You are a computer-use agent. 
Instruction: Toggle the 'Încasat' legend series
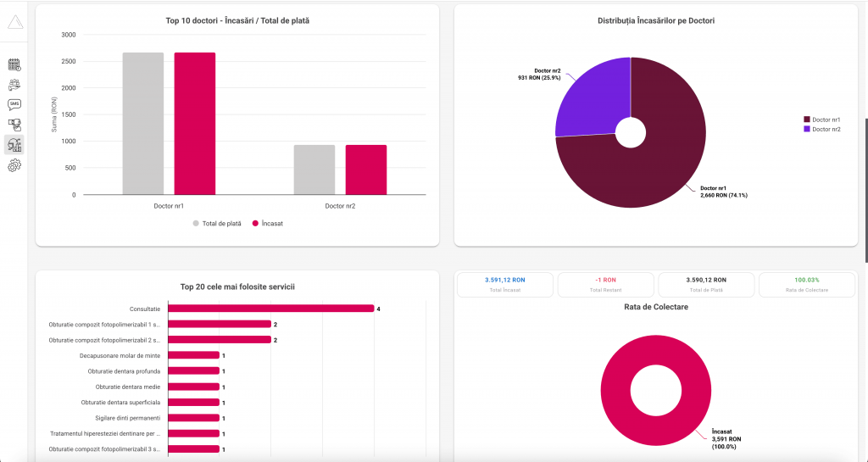coord(267,224)
